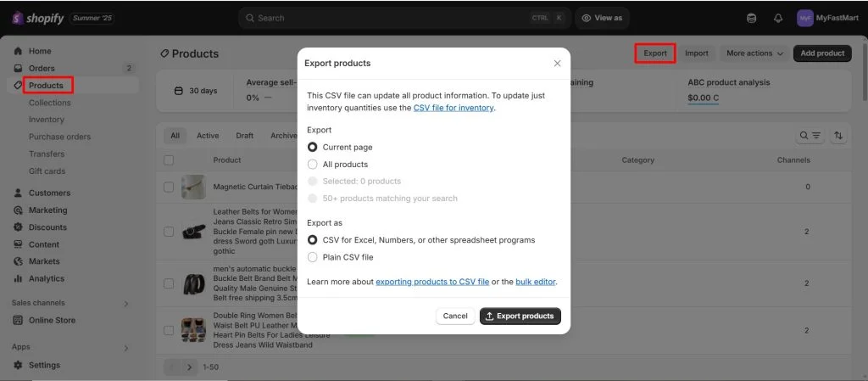868x381 pixels.
Task: Open the bulk editor link
Action: pos(536,282)
